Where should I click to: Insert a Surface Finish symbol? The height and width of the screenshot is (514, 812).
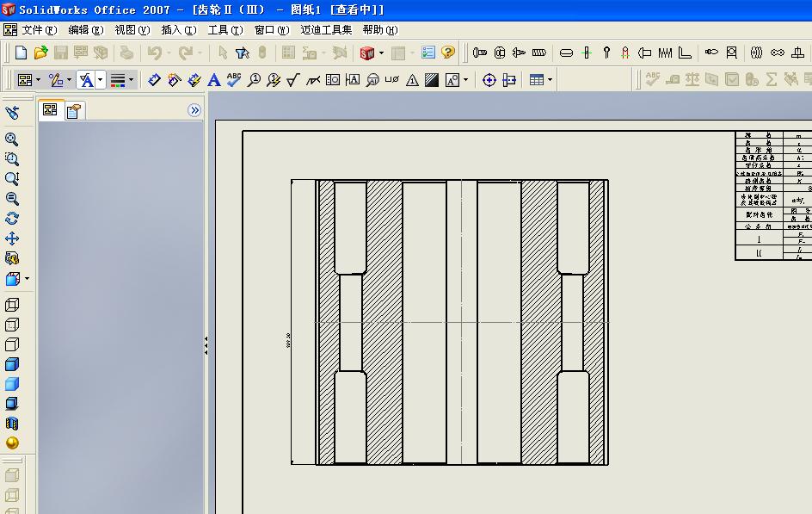293,80
